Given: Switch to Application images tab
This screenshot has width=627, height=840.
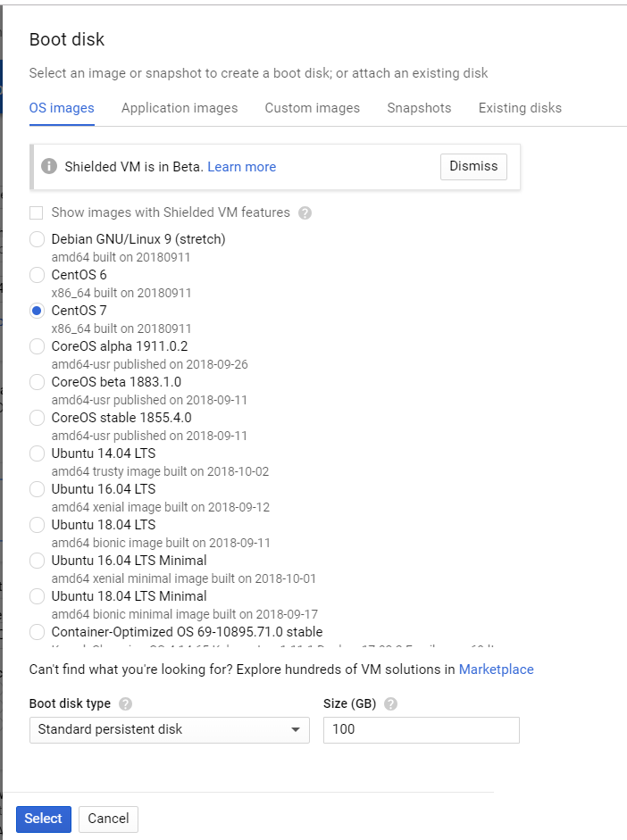Looking at the screenshot, I should pos(180,108).
